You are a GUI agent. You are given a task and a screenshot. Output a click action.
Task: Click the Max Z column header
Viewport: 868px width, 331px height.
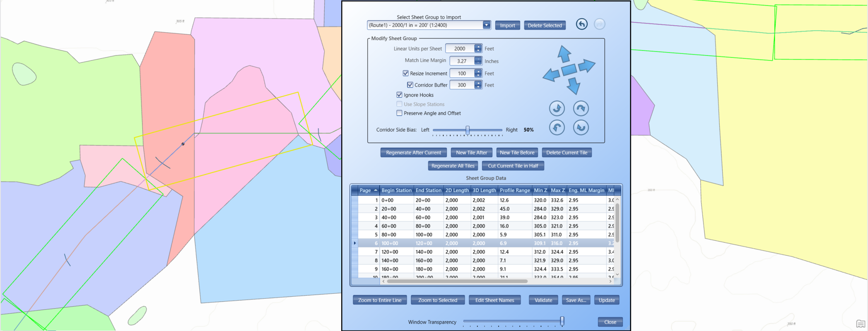(x=558, y=190)
